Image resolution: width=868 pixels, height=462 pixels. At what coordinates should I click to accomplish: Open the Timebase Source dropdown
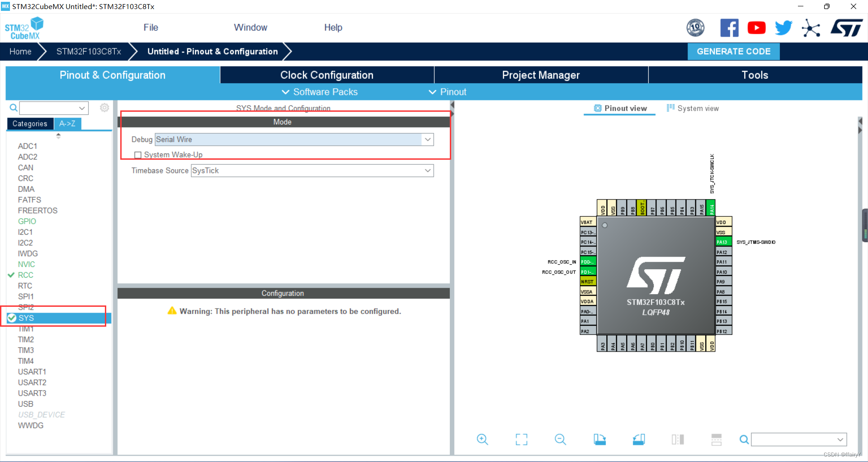pyautogui.click(x=427, y=171)
